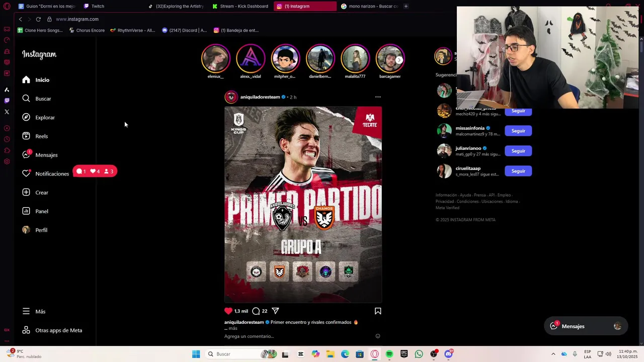
Task: Unlike the post with the red heart
Action: pos(228,311)
